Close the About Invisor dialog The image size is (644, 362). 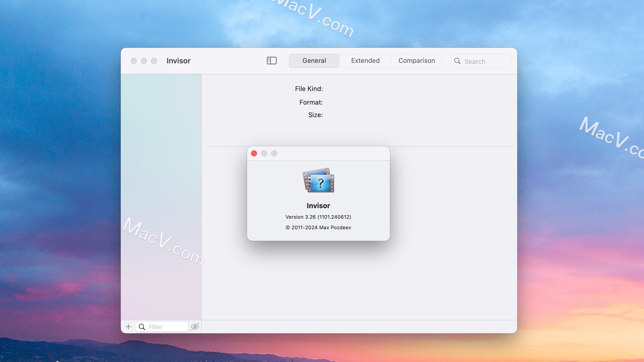(254, 154)
